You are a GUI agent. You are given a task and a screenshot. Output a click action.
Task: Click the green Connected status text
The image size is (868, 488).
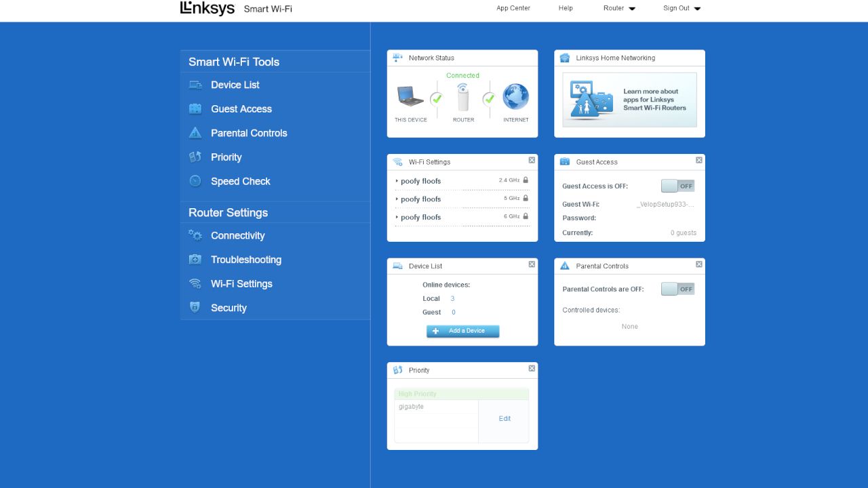coord(462,76)
